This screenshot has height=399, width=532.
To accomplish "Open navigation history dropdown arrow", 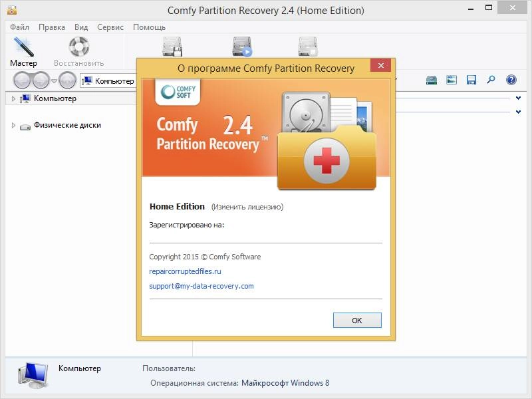I will 54,80.
